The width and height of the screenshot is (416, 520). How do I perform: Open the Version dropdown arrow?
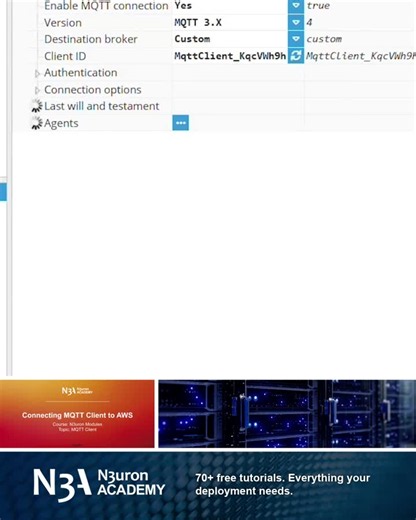coord(296,22)
